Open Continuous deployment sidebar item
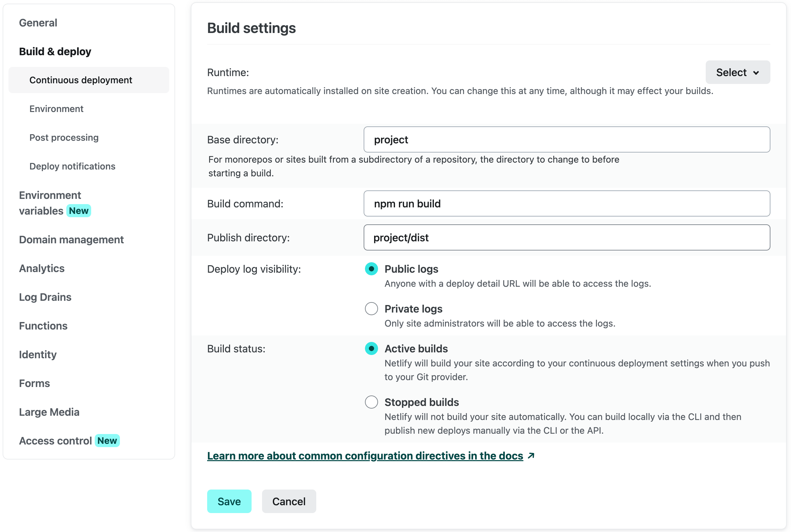Image resolution: width=791 pixels, height=532 pixels. pyautogui.click(x=81, y=80)
